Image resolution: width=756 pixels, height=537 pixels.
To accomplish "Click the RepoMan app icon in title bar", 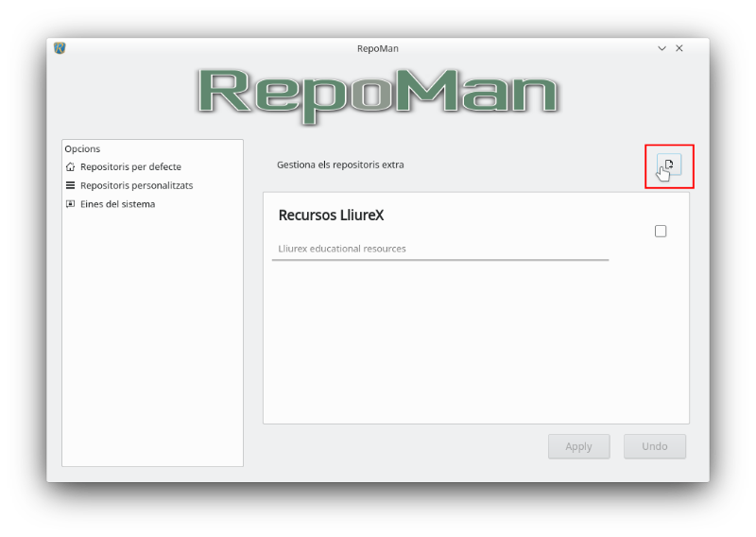I will [x=60, y=48].
